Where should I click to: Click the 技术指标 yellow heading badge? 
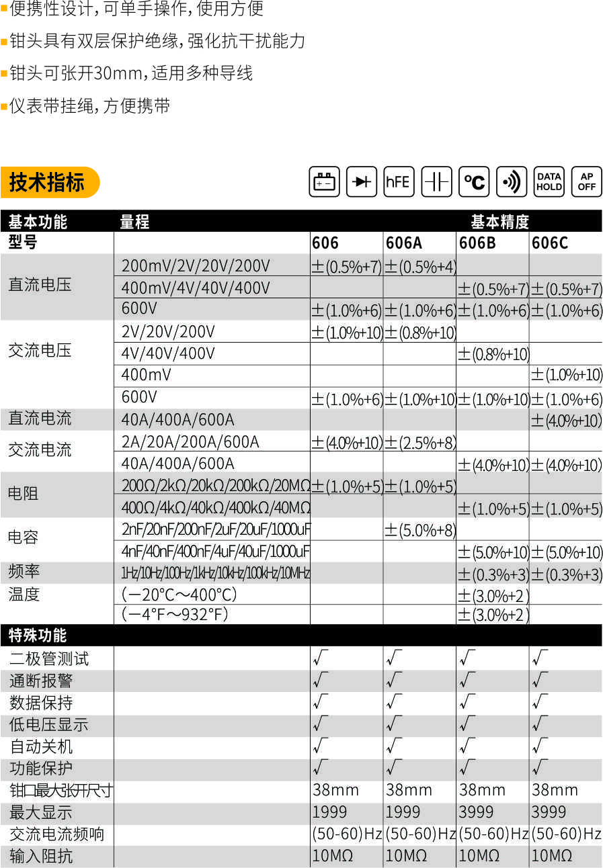point(48,183)
